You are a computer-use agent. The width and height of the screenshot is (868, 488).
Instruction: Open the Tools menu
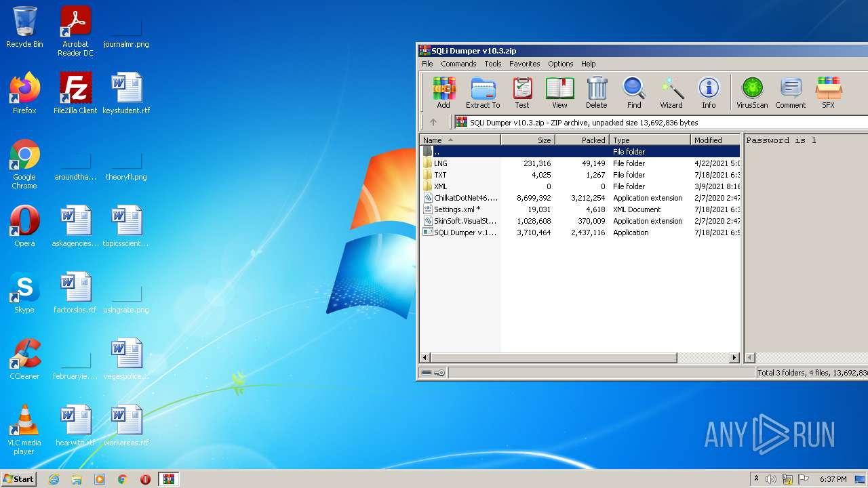tap(493, 64)
